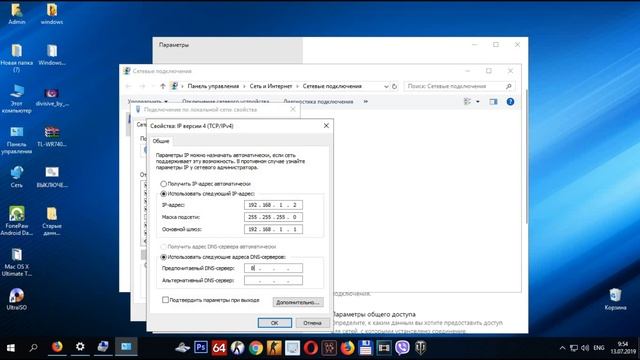Open the Admin folder on desktop
The width and height of the screenshot is (640, 360).
(x=17, y=14)
